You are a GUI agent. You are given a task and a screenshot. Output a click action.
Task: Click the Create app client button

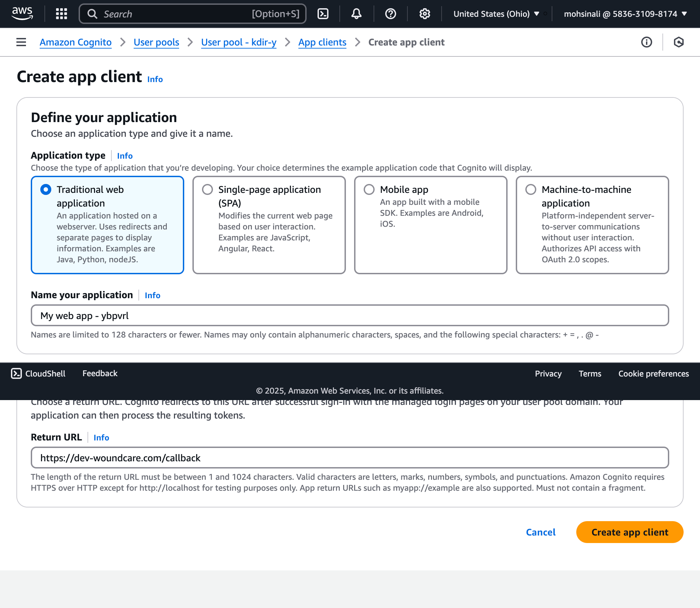629,532
